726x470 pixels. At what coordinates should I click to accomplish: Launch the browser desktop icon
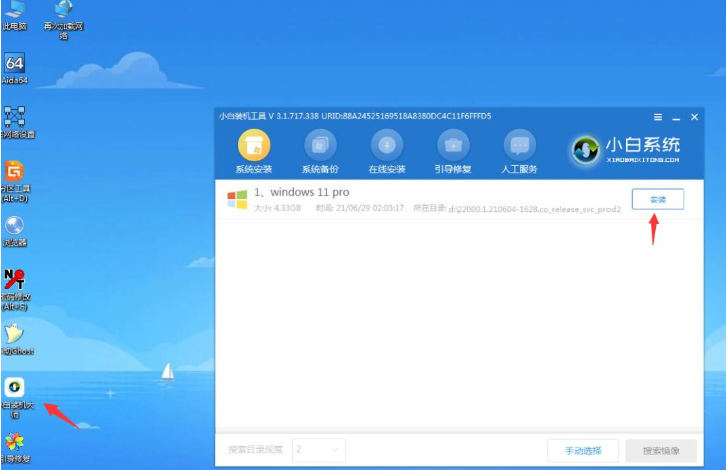click(x=14, y=231)
